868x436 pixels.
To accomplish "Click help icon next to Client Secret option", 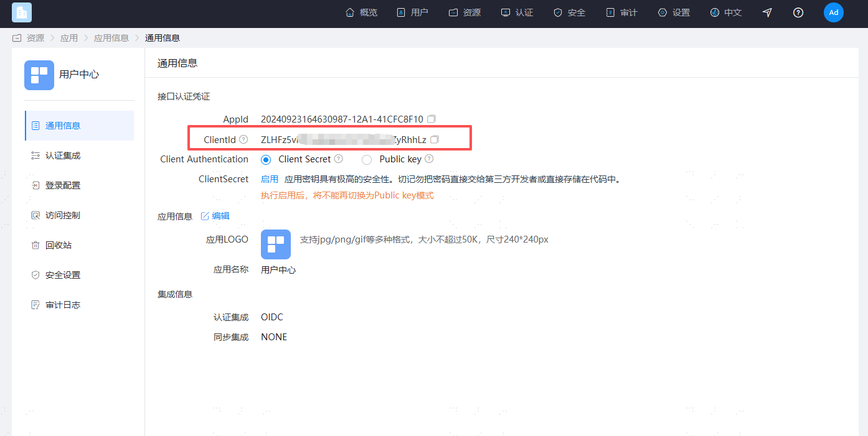I will (x=339, y=159).
